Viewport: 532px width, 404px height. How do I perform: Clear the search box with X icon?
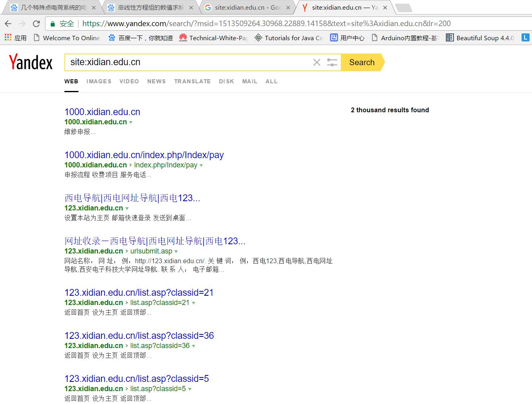[317, 62]
